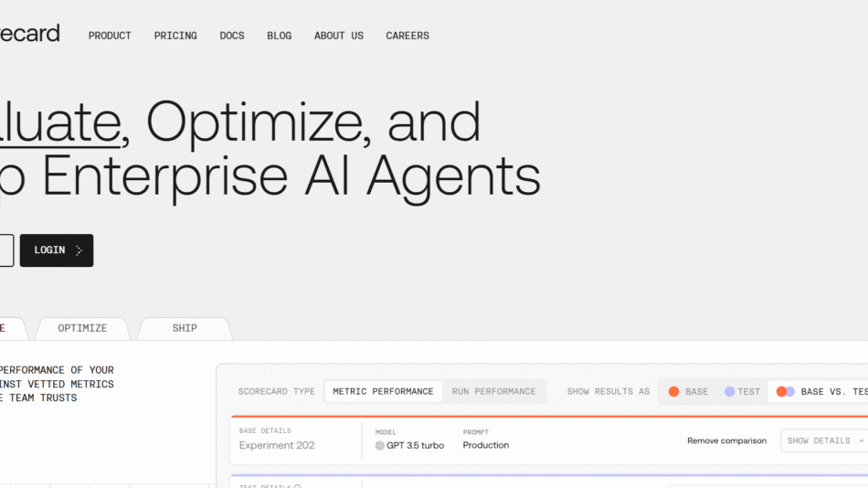Show results as Base only

point(688,391)
